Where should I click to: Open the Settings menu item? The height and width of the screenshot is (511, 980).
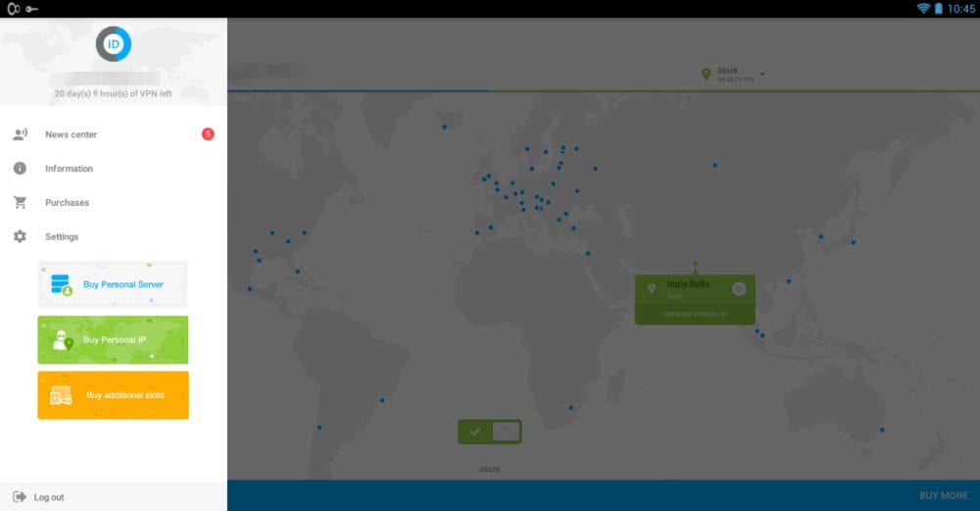[113, 236]
